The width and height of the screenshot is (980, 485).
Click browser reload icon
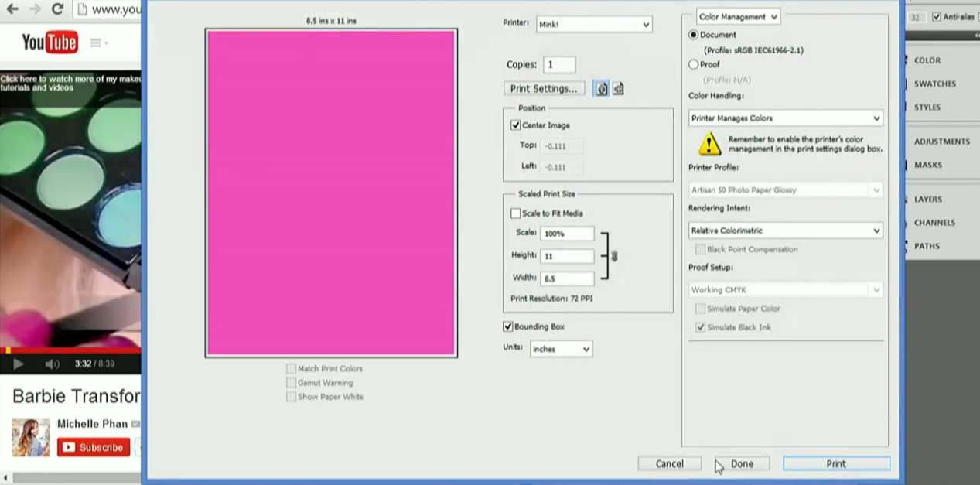[57, 9]
